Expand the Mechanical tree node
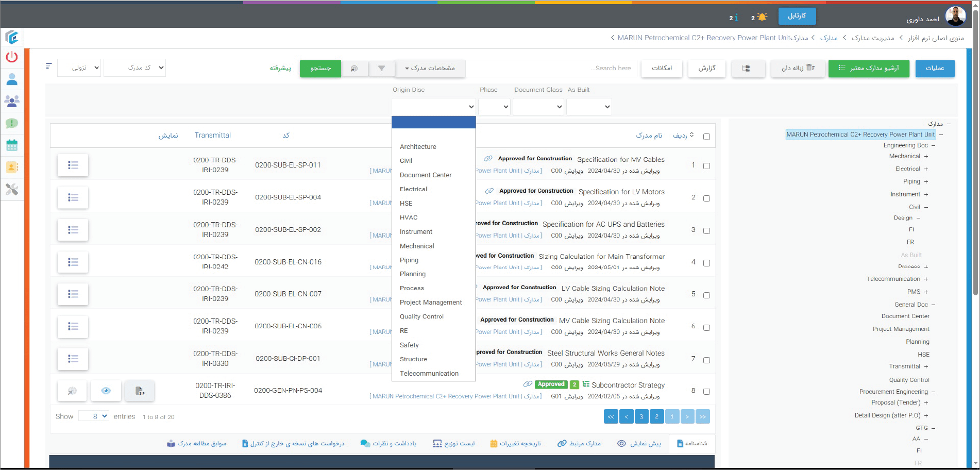 (926, 156)
